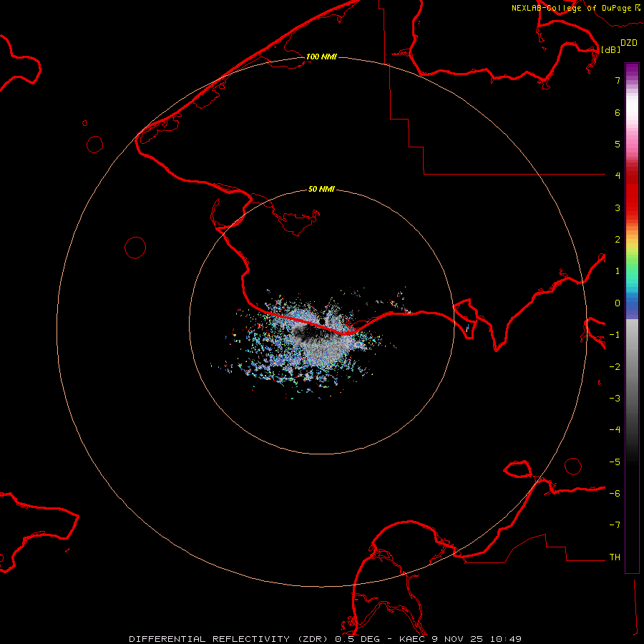
Task: Click the -4 tick label on the scale
Action: (615, 429)
